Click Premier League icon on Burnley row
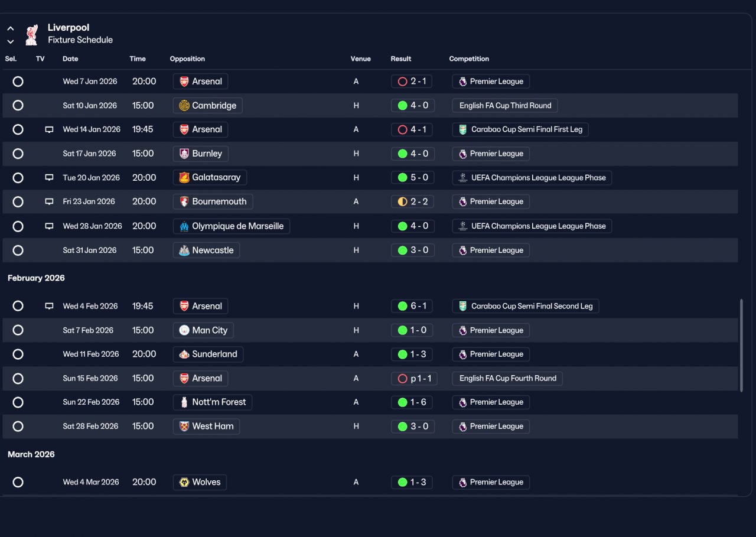The width and height of the screenshot is (756, 537). 462,154
